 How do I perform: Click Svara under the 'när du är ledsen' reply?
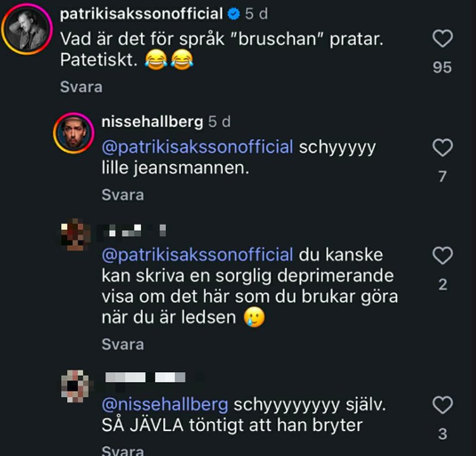pos(123,344)
